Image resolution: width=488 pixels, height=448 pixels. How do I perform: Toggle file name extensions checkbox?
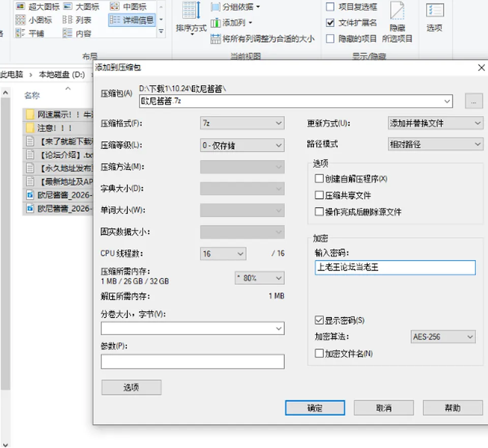pos(330,23)
